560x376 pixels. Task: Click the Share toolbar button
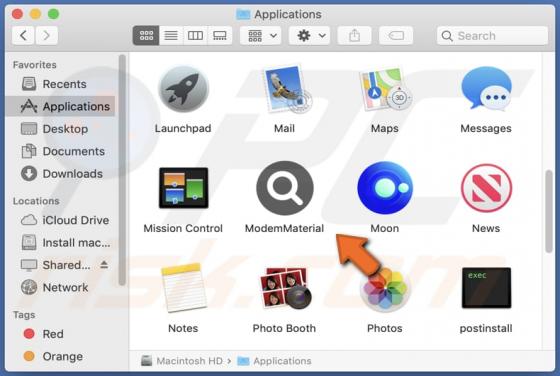(354, 35)
